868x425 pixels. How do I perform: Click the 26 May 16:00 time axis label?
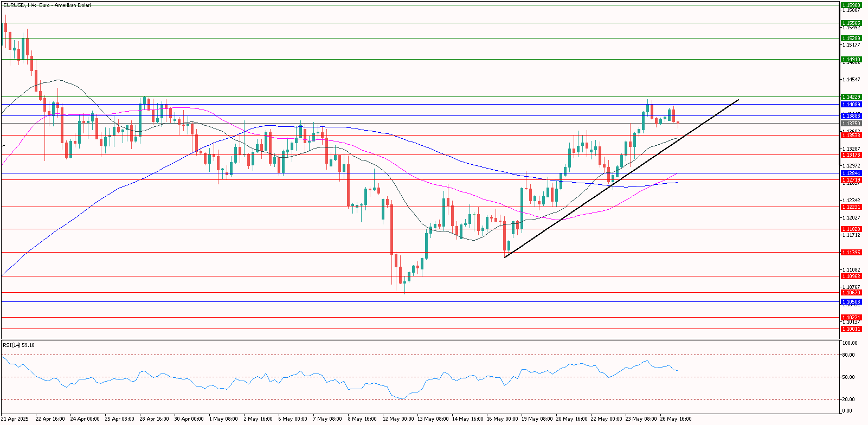click(x=676, y=419)
